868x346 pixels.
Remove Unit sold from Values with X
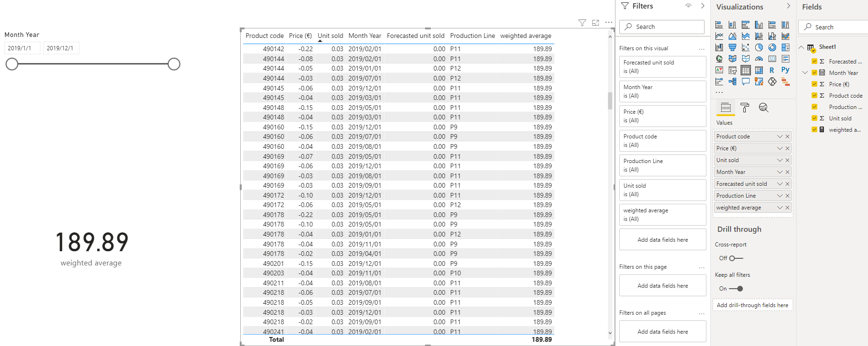[787, 160]
